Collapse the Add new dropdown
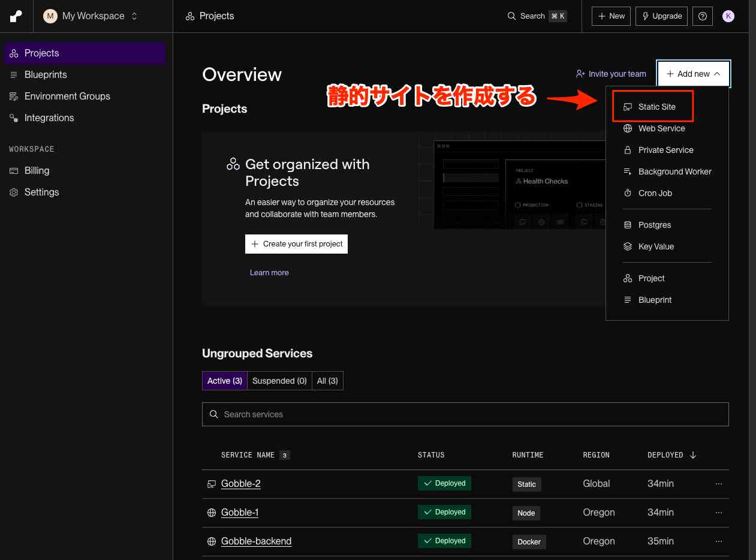 (x=693, y=74)
